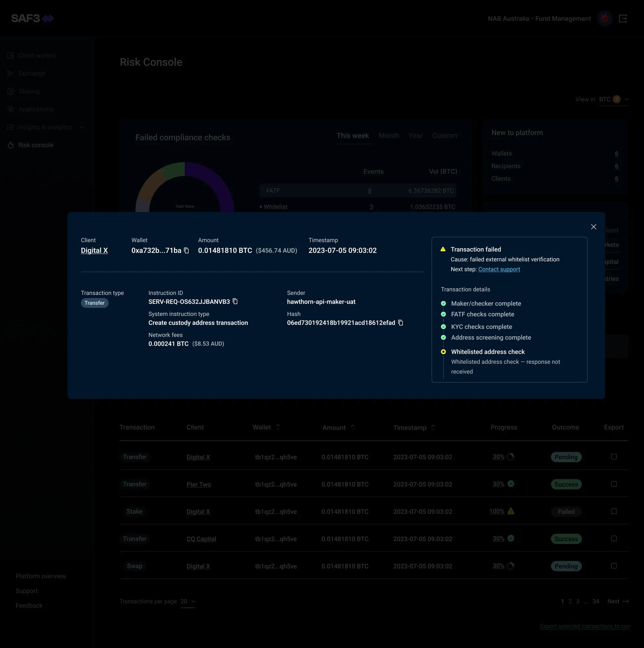
Task: Open 30% progress link in Pier Two row
Action: click(499, 484)
